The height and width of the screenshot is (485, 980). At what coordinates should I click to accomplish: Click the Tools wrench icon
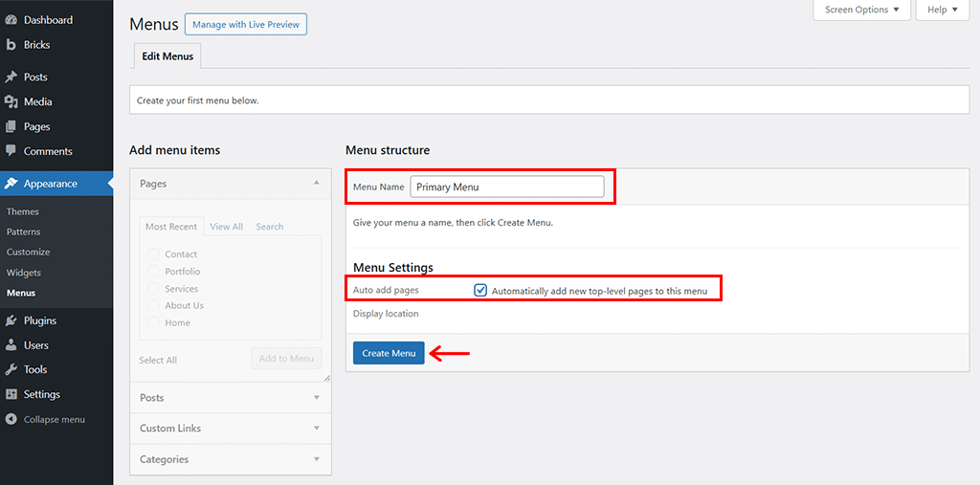(11, 369)
